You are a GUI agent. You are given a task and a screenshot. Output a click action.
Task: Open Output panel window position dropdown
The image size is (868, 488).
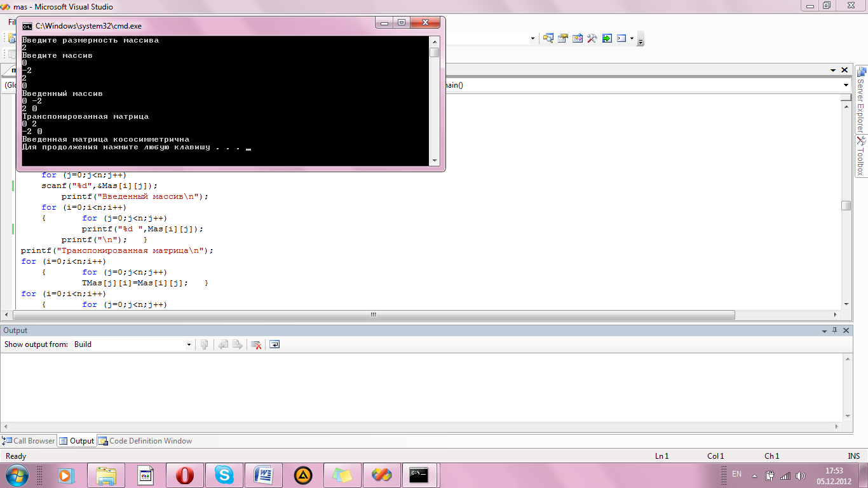click(x=823, y=330)
